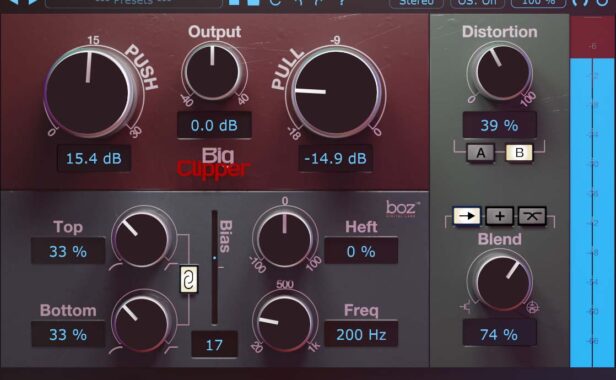Image resolution: width=616 pixels, height=380 pixels.
Task: Click the PULL label text
Action: pos(287,69)
